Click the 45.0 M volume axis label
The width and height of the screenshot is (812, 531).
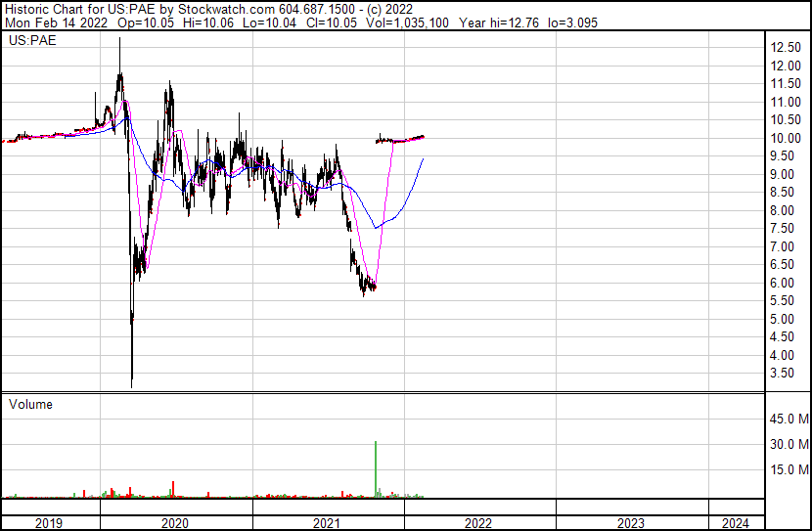pos(789,419)
